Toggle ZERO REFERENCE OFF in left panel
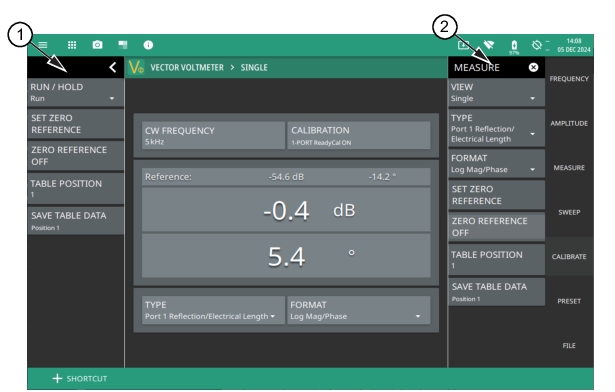This screenshot has width=615, height=392. point(76,156)
